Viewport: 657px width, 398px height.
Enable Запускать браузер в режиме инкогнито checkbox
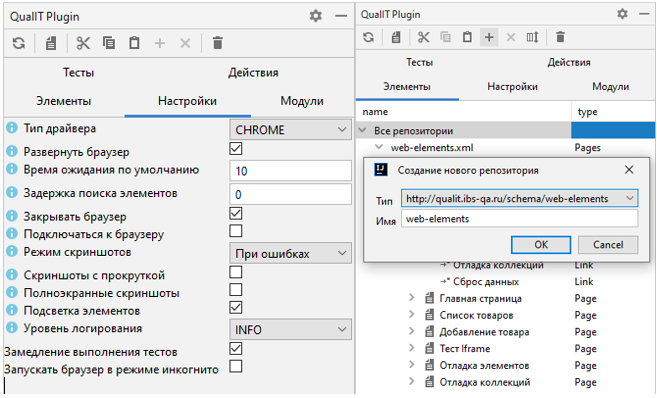(236, 366)
